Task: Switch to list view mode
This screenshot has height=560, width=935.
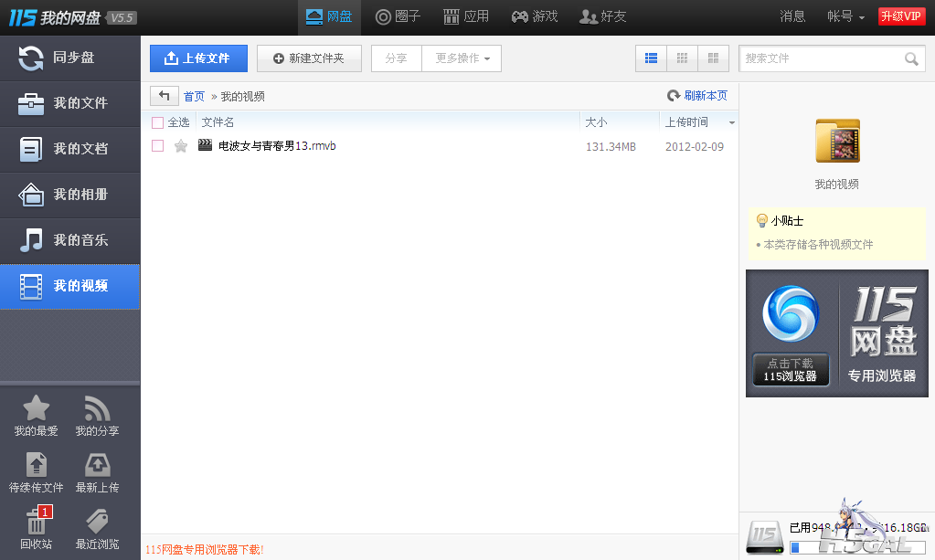Action: click(651, 58)
